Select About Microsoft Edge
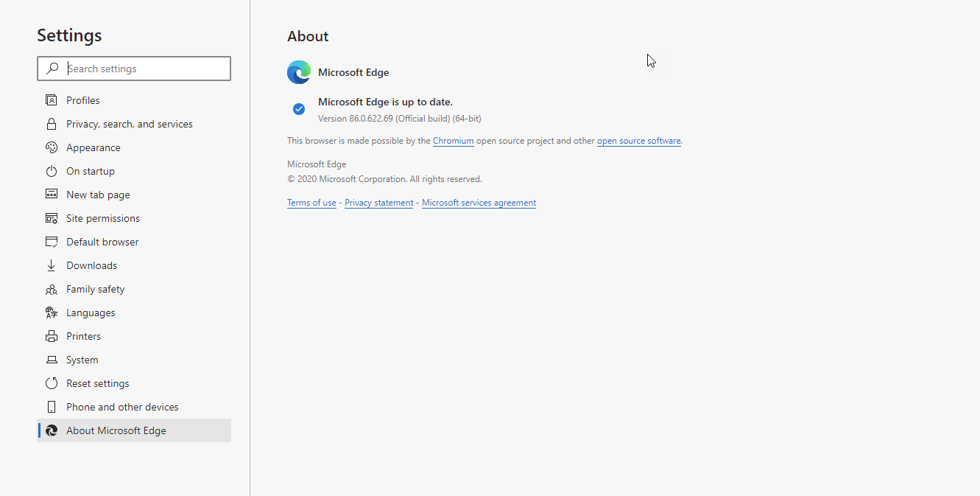Screen dimensions: 980x496 pos(134,430)
